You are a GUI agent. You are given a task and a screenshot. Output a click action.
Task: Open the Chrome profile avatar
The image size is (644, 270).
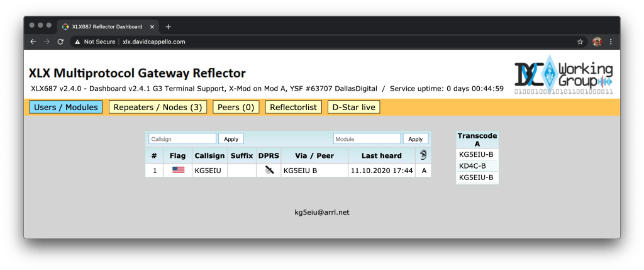[x=597, y=42]
